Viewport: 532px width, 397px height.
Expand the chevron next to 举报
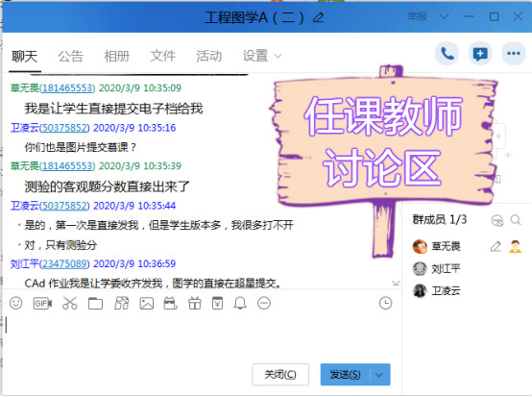444,16
